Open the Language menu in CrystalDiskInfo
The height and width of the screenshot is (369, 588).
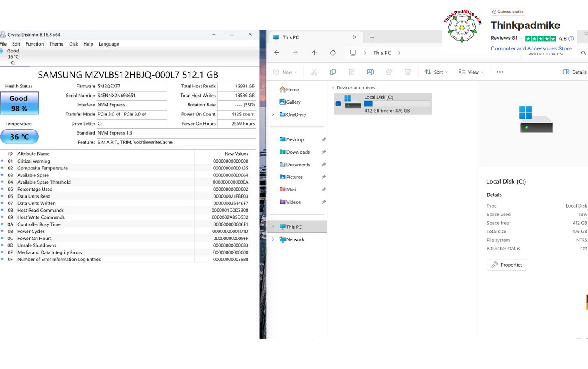[109, 44]
